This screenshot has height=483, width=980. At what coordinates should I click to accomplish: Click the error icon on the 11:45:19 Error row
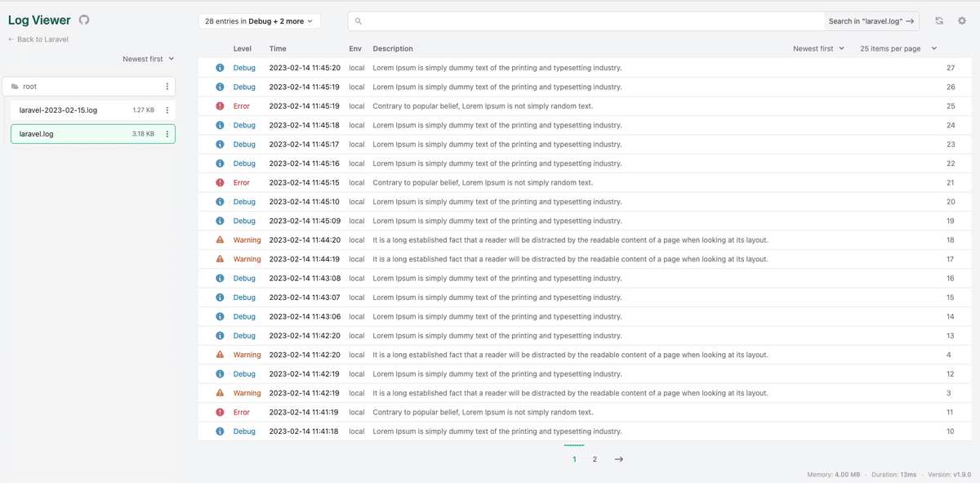219,105
